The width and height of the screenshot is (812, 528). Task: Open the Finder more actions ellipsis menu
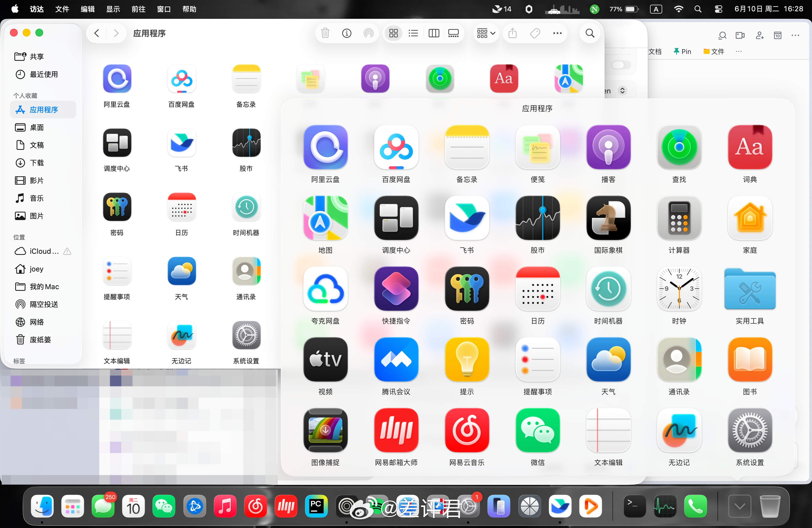tap(557, 33)
